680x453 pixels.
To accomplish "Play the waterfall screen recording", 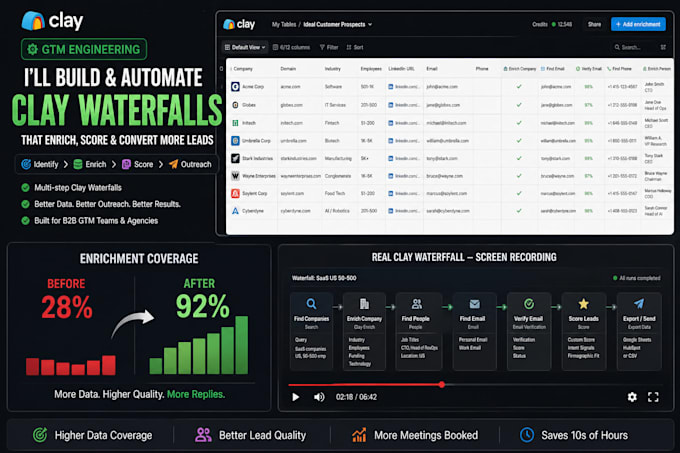I will 296,397.
